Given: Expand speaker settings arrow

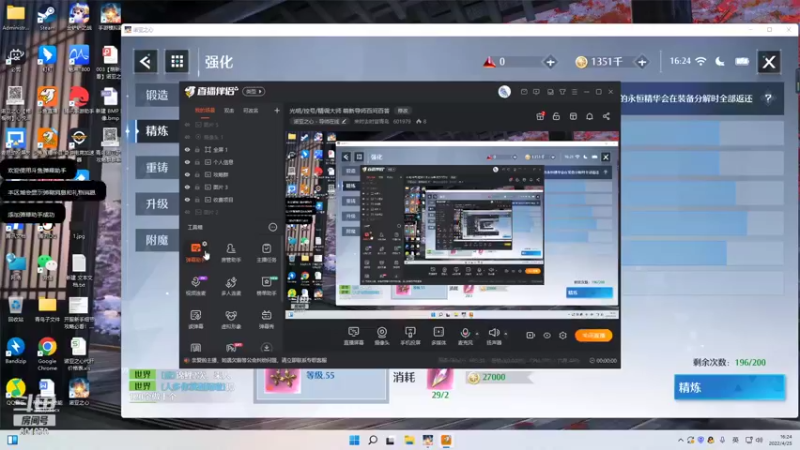Looking at the screenshot, I should point(506,334).
